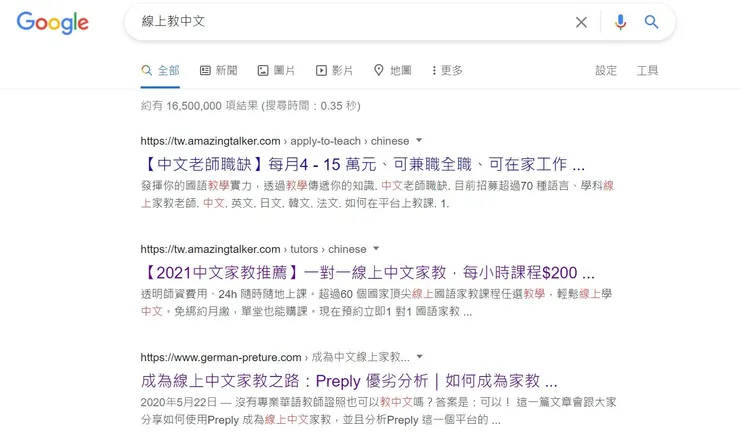Viewport: 740px width, 448px height.
Task: Select the 全部 results tab
Action: pyautogui.click(x=160, y=70)
